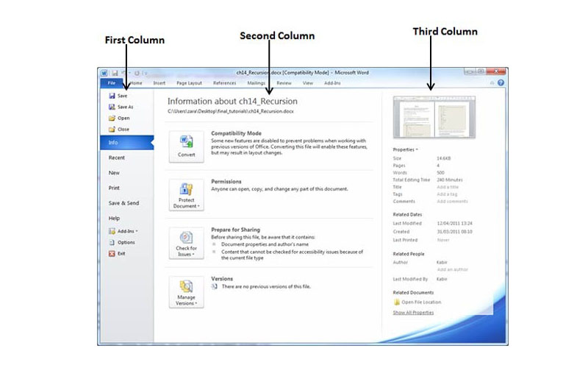The image size is (588, 368).
Task: Switch to the Mailings tab
Action: click(256, 83)
